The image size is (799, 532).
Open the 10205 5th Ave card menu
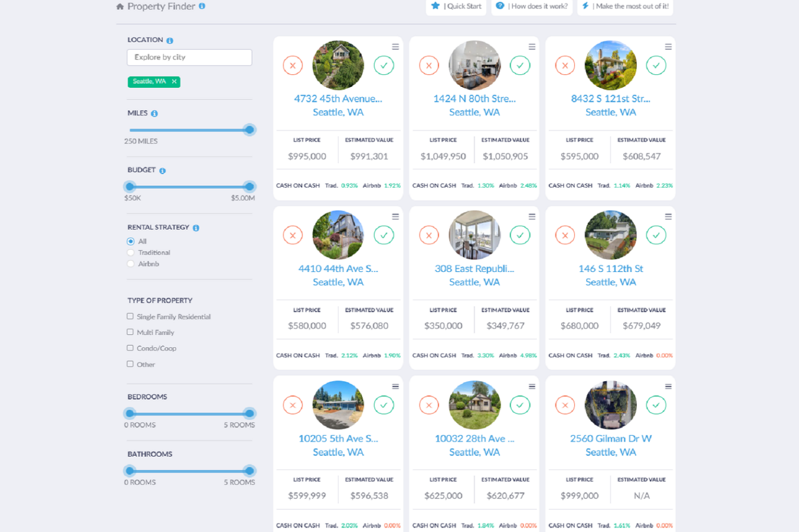(395, 386)
